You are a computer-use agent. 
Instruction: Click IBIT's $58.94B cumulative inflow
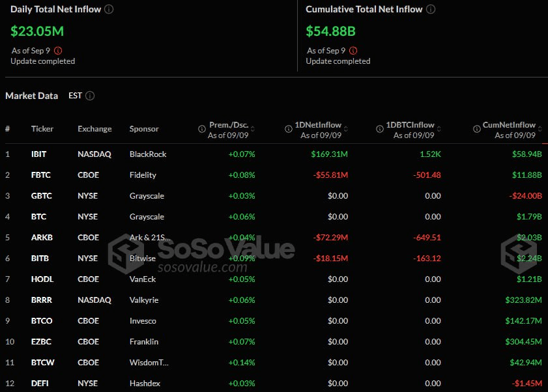pos(526,154)
